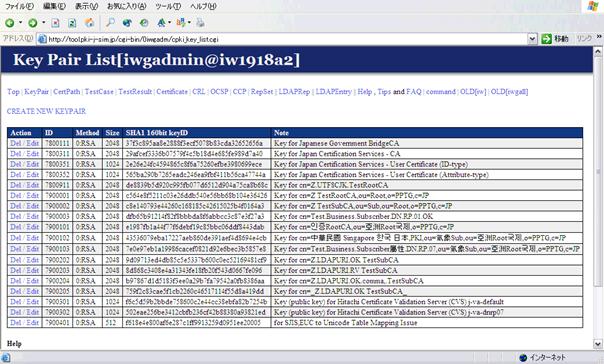Expand the text size dropdown arrow
This screenshot has width=604, height=364.
(x=169, y=23)
